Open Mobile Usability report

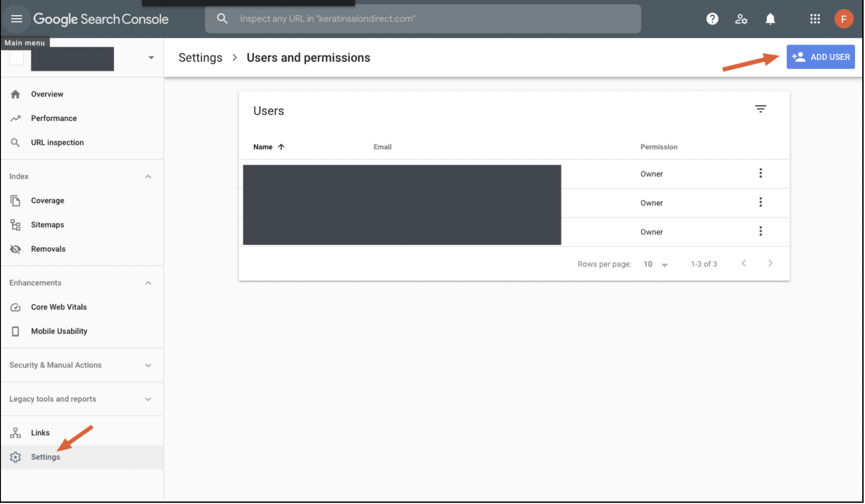coord(82,332)
